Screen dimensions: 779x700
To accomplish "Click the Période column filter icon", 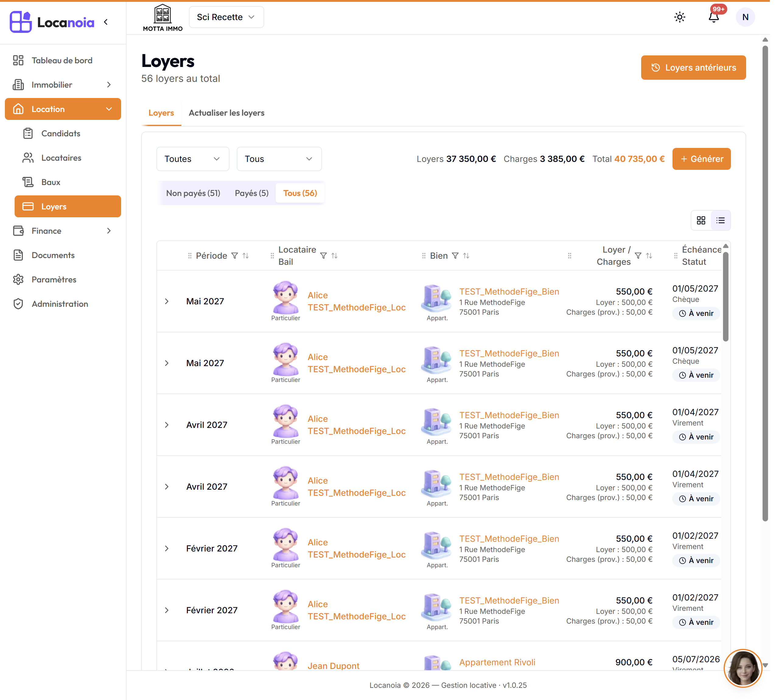I will point(235,256).
